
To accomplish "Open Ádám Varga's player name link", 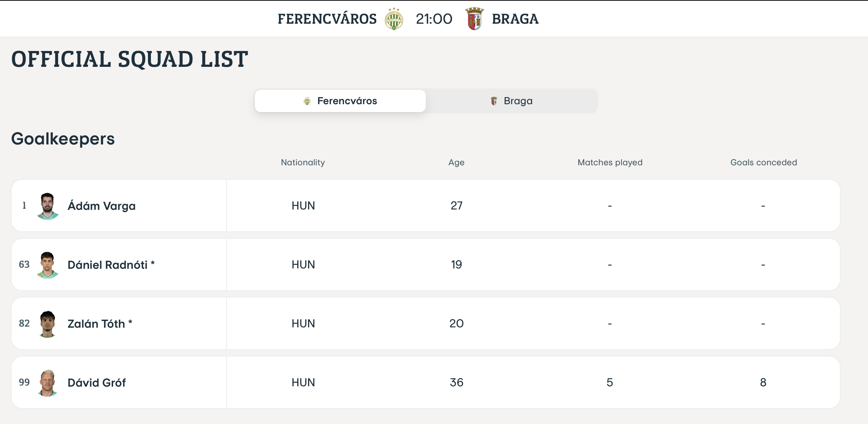I will pyautogui.click(x=102, y=206).
